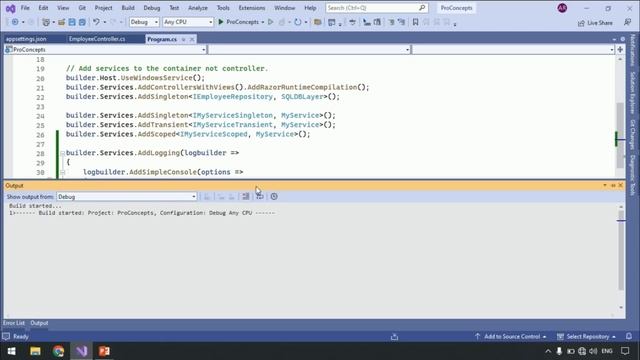Open the Build menu
Viewport: 640px width, 360px height.
click(x=128, y=8)
